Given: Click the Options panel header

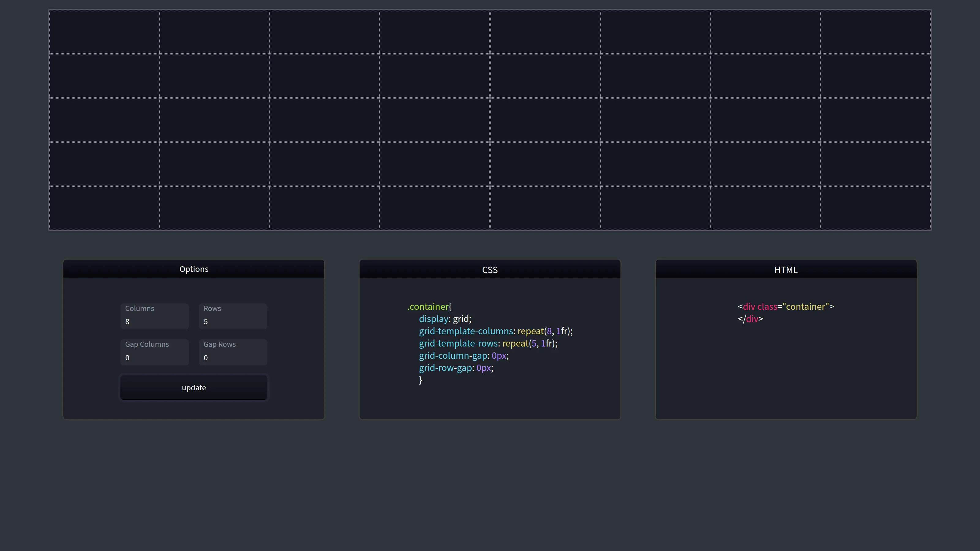Looking at the screenshot, I should [194, 269].
